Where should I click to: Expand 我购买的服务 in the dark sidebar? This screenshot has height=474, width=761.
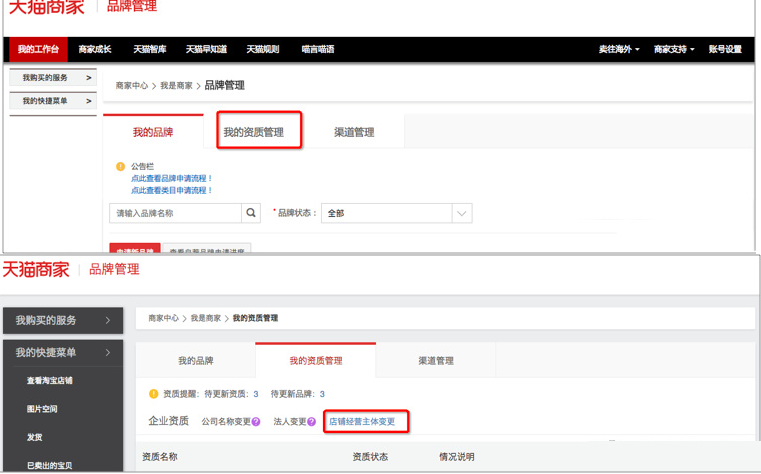(63, 320)
